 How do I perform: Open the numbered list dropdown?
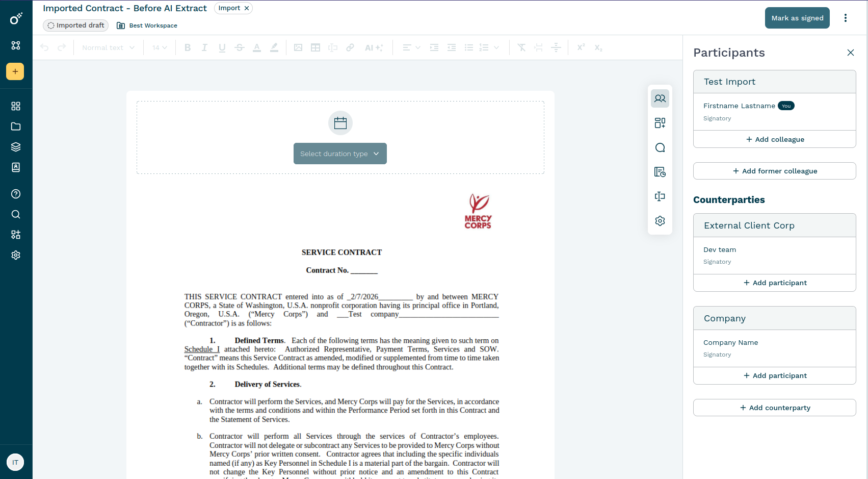click(489, 47)
